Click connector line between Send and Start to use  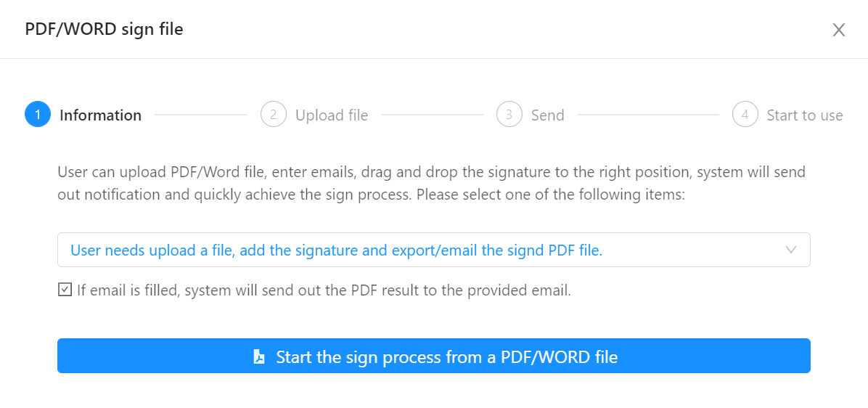point(648,115)
